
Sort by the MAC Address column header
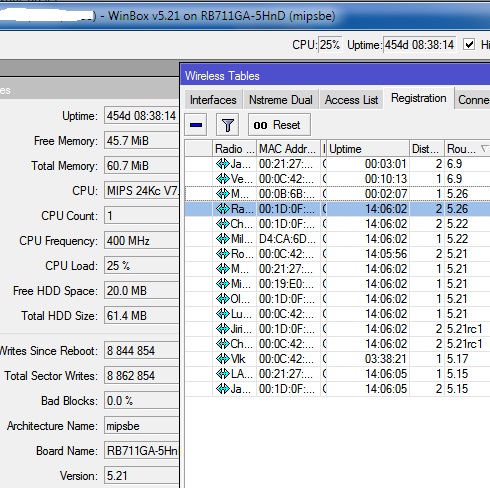[288, 149]
